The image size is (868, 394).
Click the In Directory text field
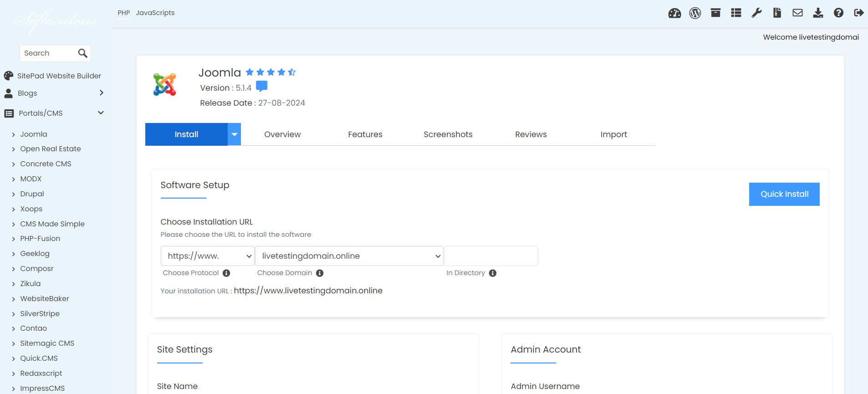(x=491, y=256)
